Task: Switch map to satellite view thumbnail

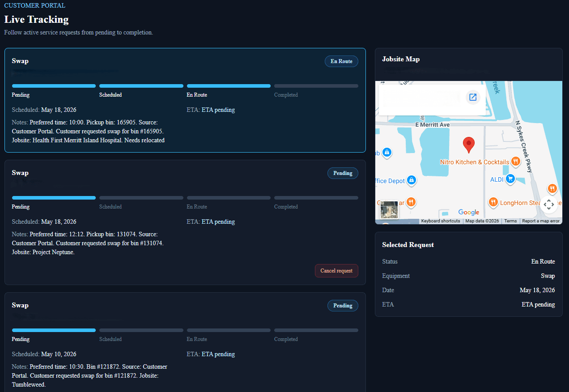Action: [x=388, y=209]
